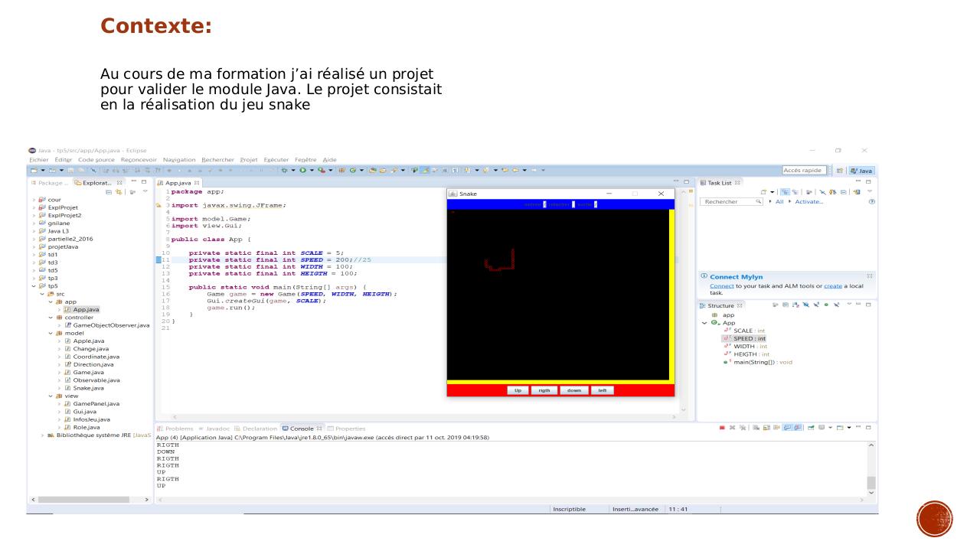Click the left button in Snake window
The image size is (980, 551).
[x=603, y=390]
